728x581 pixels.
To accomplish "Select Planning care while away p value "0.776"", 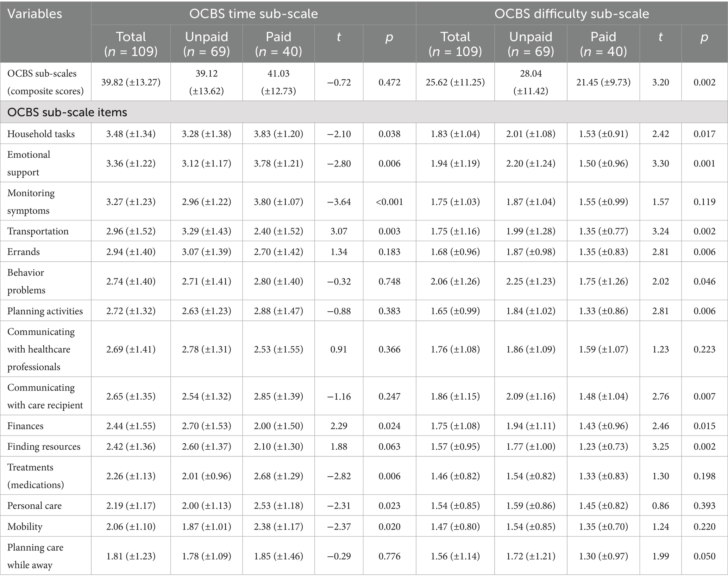I will [x=389, y=556].
